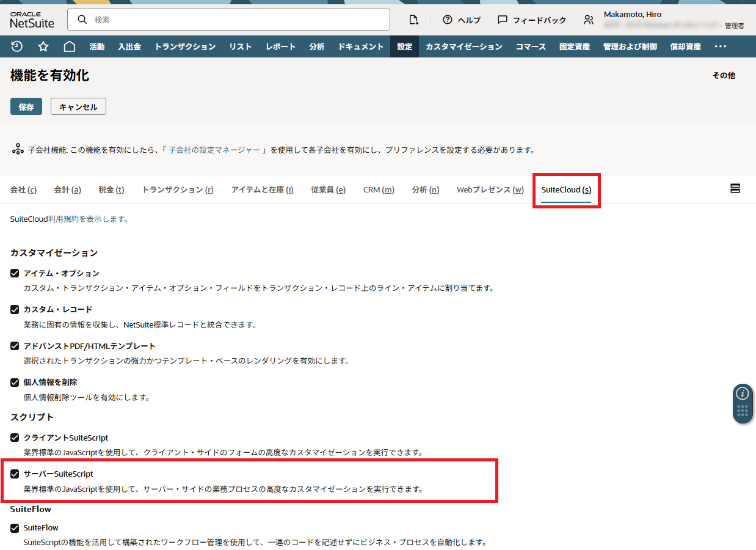Switch to the Webプレゼンス (w) tab
The image size is (756, 550).
pyautogui.click(x=490, y=190)
